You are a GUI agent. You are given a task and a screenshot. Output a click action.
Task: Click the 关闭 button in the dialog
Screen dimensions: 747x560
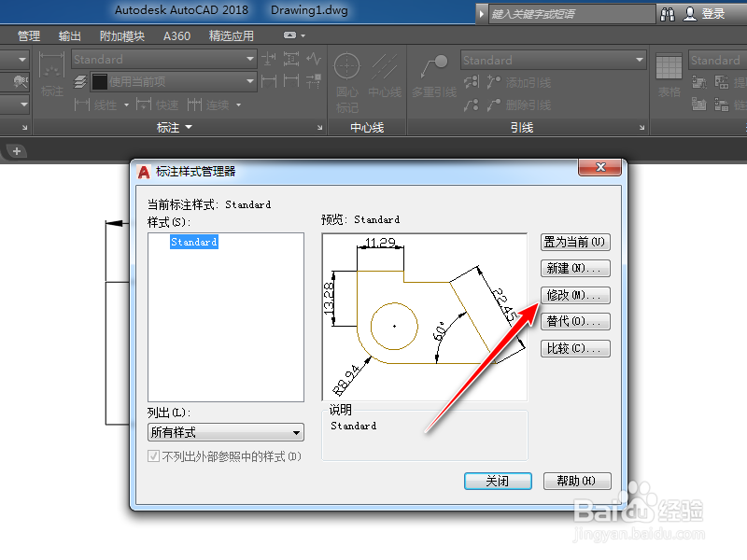click(498, 481)
